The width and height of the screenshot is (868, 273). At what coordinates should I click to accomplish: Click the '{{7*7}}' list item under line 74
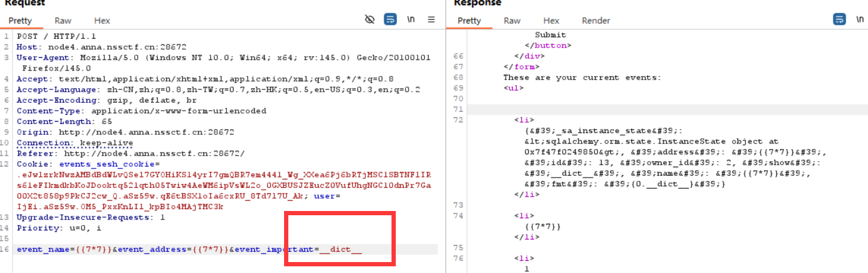click(543, 227)
